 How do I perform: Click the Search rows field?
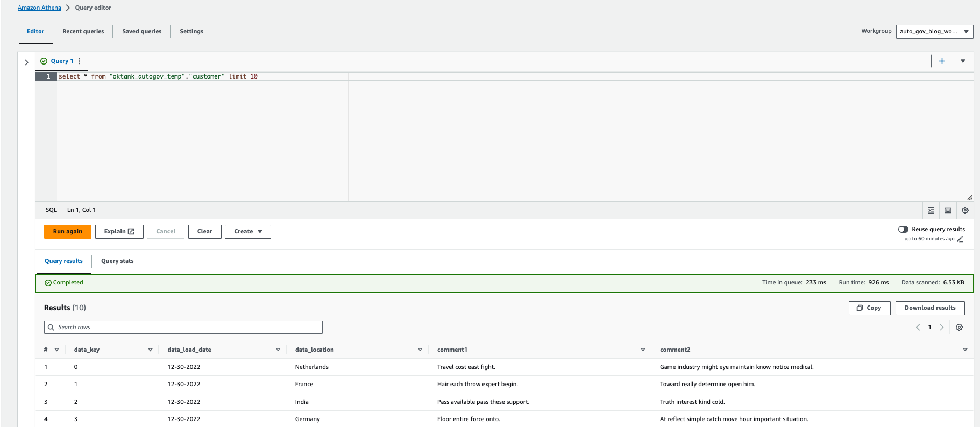pos(183,327)
